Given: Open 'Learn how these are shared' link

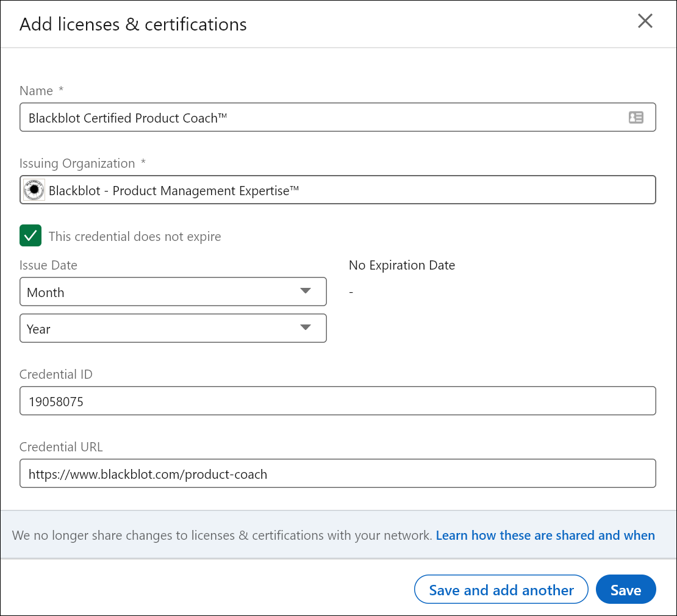Looking at the screenshot, I should coord(545,535).
